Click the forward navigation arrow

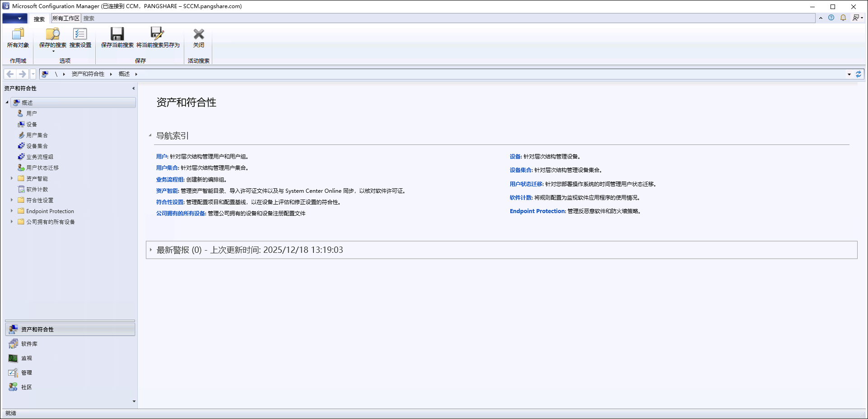[x=22, y=74]
